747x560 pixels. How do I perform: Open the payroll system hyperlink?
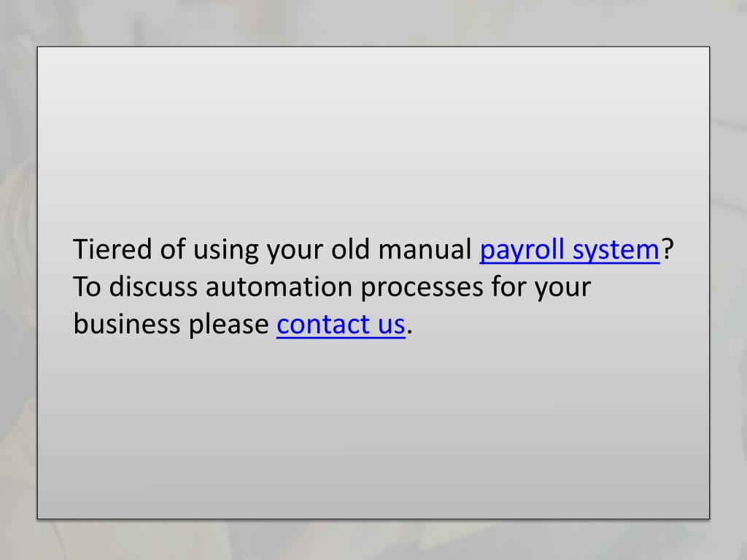tap(569, 250)
